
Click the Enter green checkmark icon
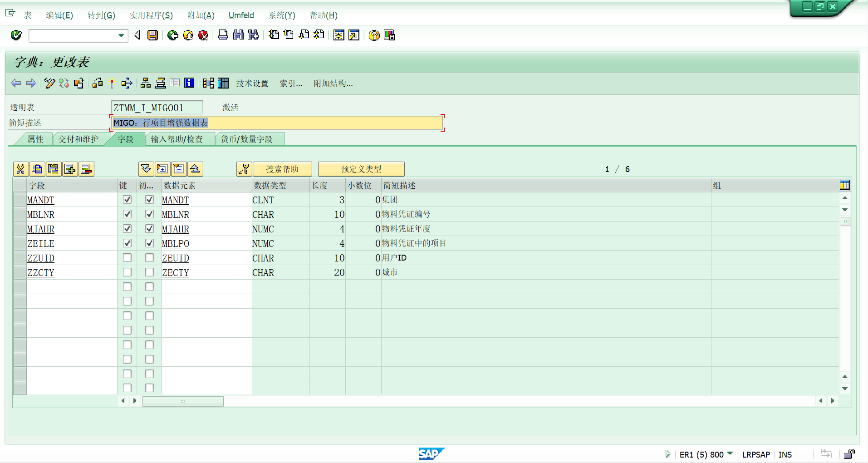15,35
